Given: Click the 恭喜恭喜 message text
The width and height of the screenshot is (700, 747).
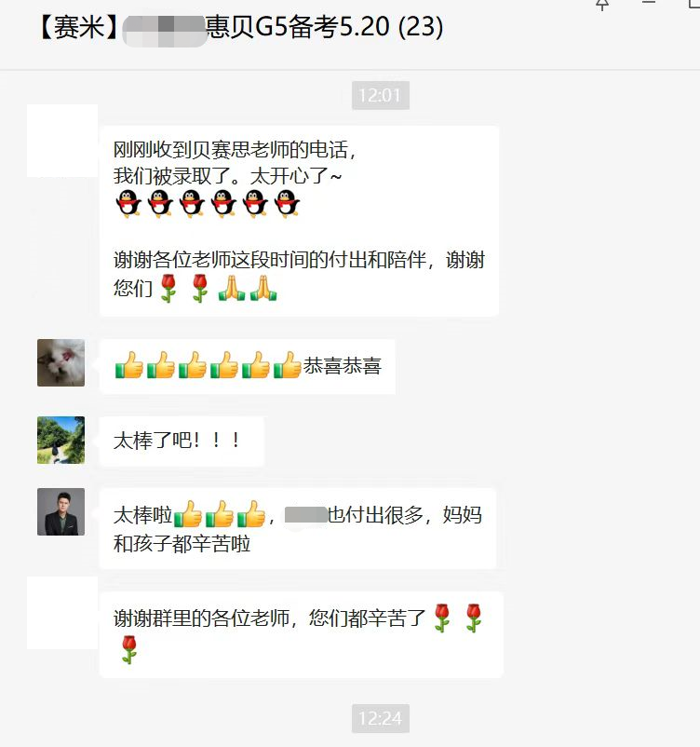Looking at the screenshot, I should tap(343, 366).
